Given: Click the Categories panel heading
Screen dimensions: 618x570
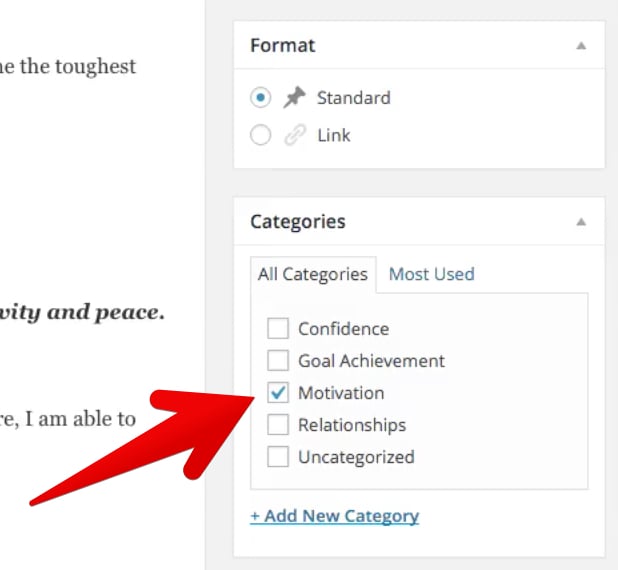Looking at the screenshot, I should [298, 222].
